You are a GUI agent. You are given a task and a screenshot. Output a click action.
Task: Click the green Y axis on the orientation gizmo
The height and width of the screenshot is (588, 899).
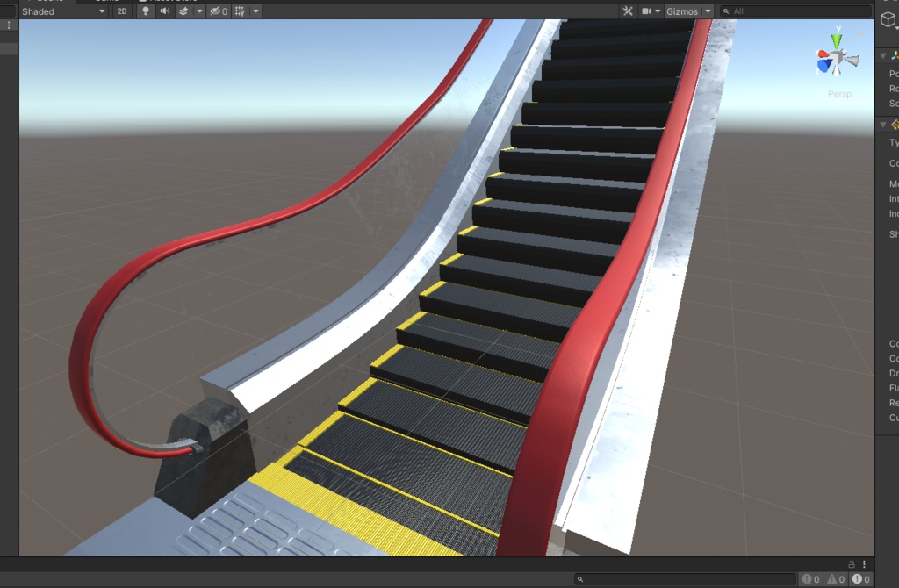pyautogui.click(x=834, y=39)
